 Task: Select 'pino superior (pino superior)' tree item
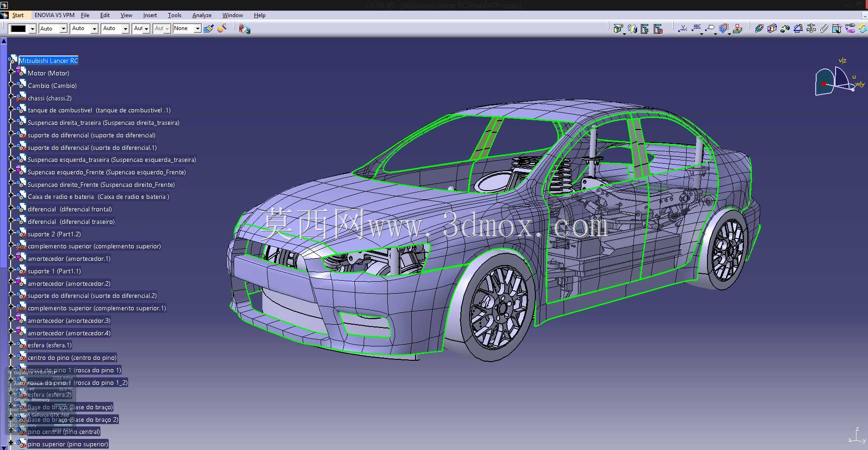68,444
